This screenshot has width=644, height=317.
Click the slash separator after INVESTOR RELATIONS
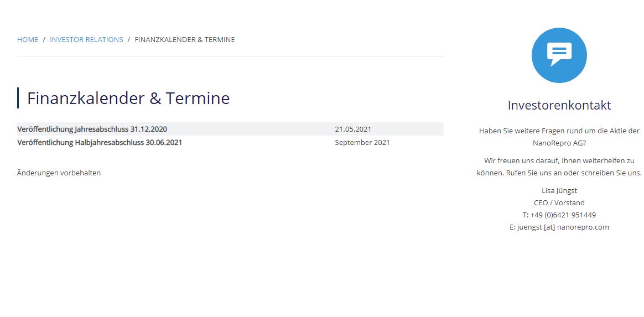129,40
